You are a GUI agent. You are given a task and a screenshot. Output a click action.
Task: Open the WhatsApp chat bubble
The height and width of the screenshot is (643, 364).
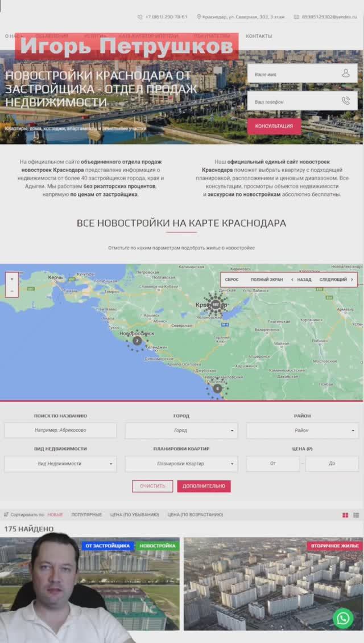pyautogui.click(x=343, y=618)
